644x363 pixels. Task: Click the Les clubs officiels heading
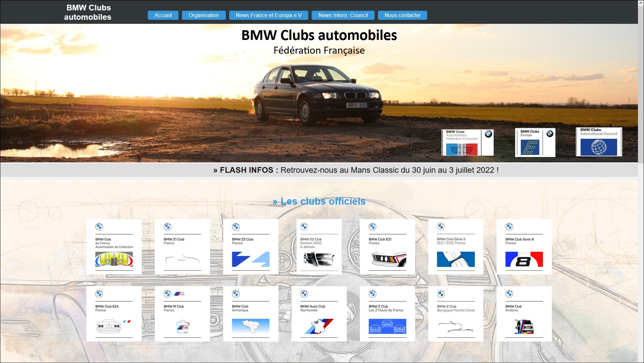pyautogui.click(x=319, y=201)
